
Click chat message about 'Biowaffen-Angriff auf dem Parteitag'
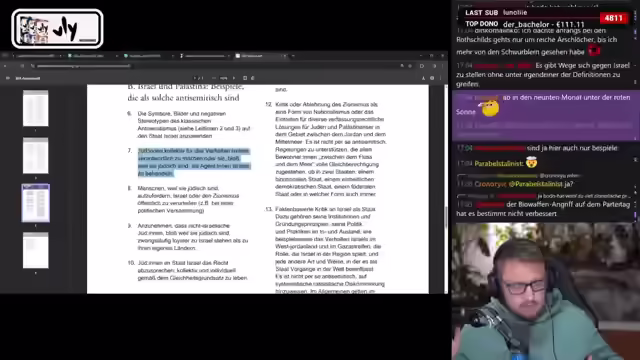(543, 209)
